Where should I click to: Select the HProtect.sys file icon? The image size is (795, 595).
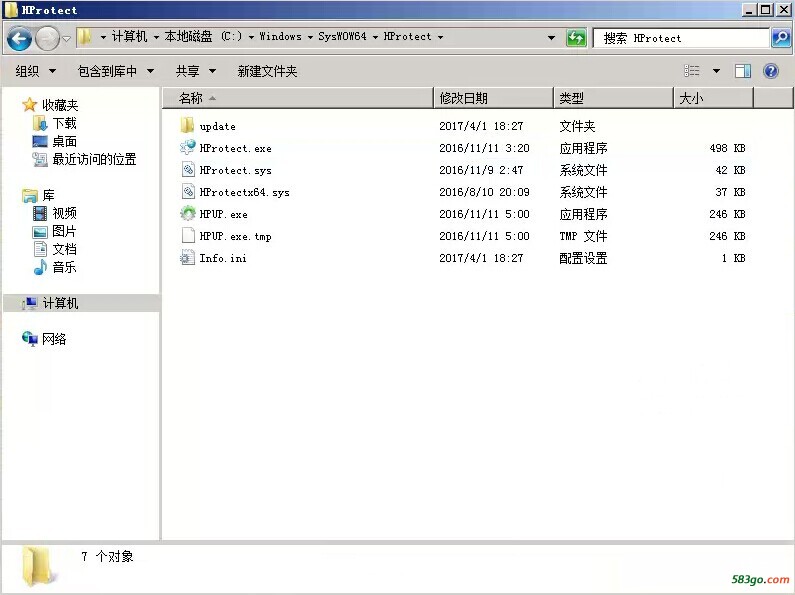tap(188, 169)
